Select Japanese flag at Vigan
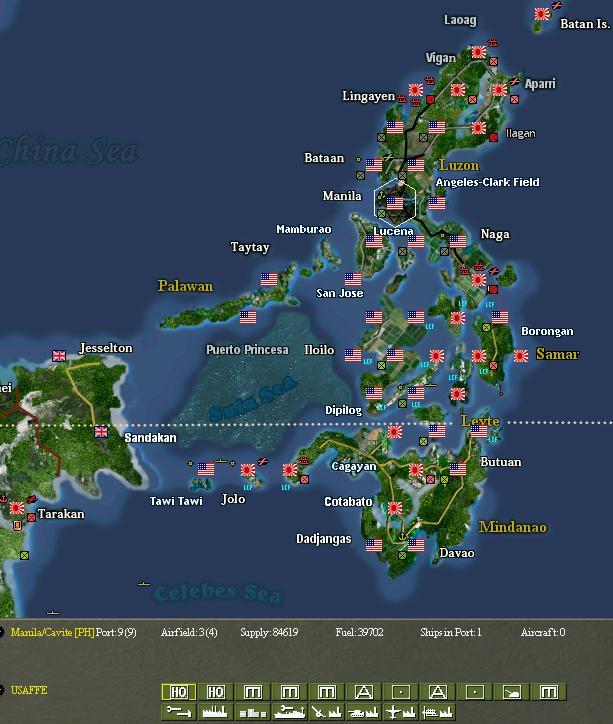Viewport: 613px width, 724px height. (479, 52)
